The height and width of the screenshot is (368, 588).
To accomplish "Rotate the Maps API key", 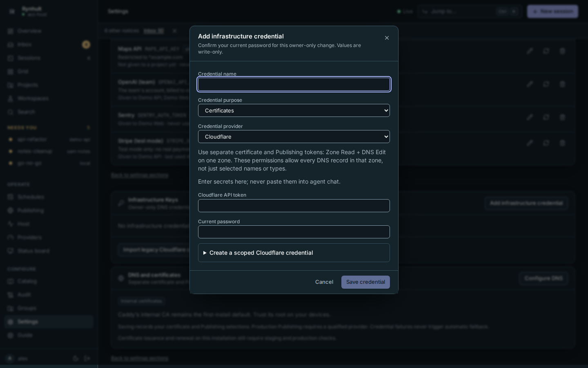I will 546,51.
